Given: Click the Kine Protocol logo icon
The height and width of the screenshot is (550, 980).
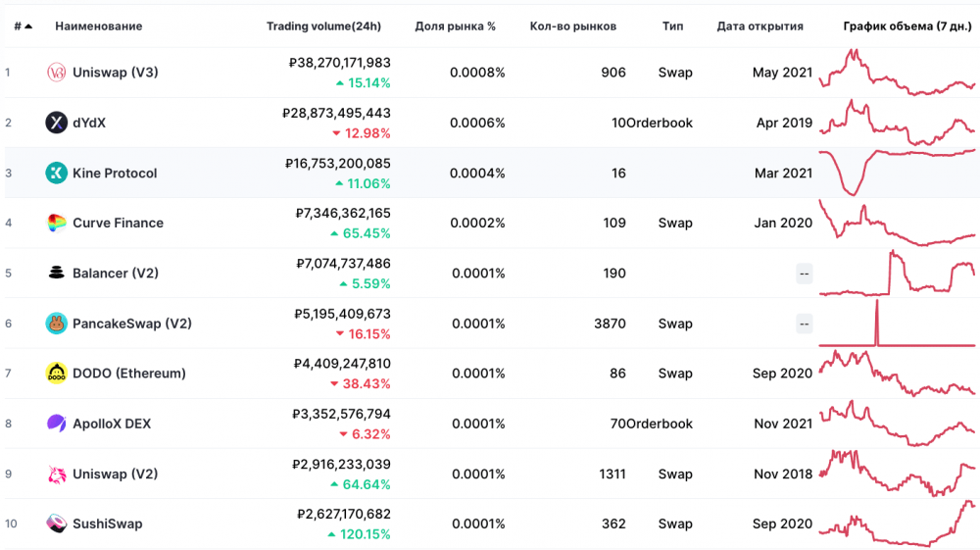Looking at the screenshot, I should pyautogui.click(x=56, y=174).
